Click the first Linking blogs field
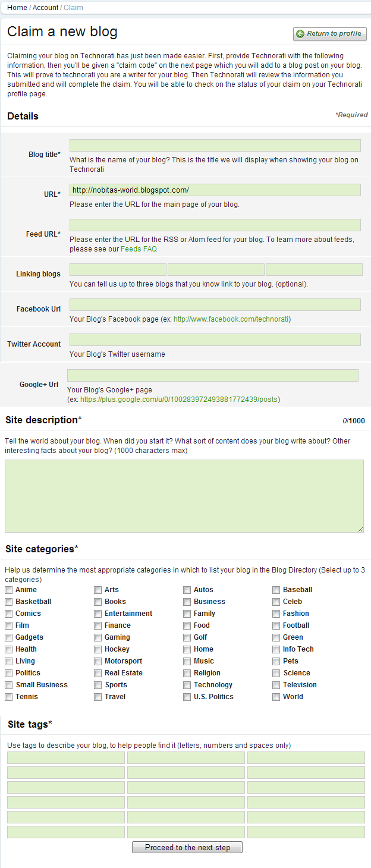 (118, 270)
